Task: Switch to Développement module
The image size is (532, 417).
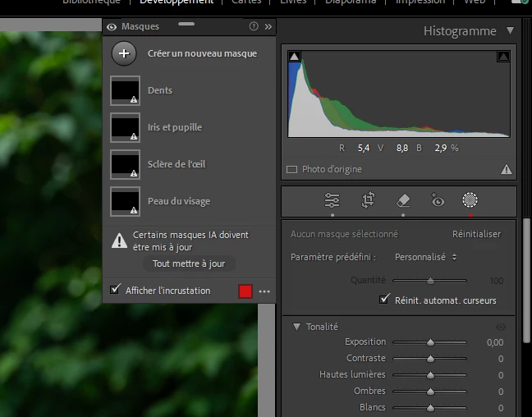Action: pos(177,2)
